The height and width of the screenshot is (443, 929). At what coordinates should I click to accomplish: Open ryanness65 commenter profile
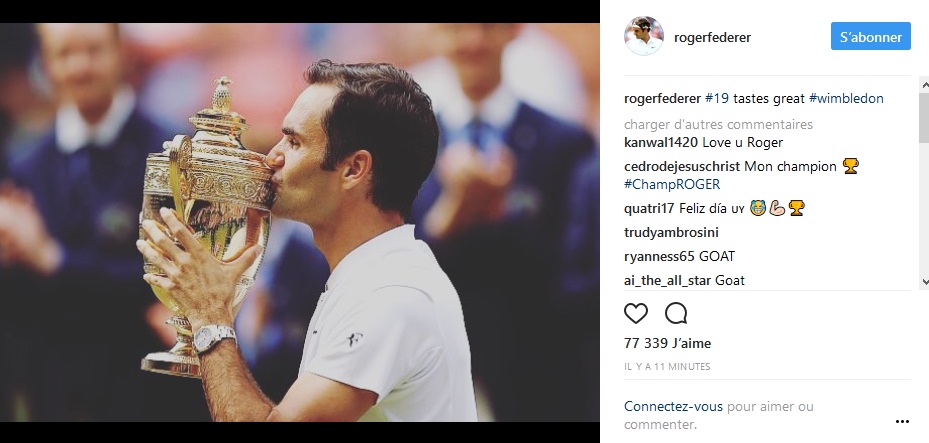click(659, 256)
